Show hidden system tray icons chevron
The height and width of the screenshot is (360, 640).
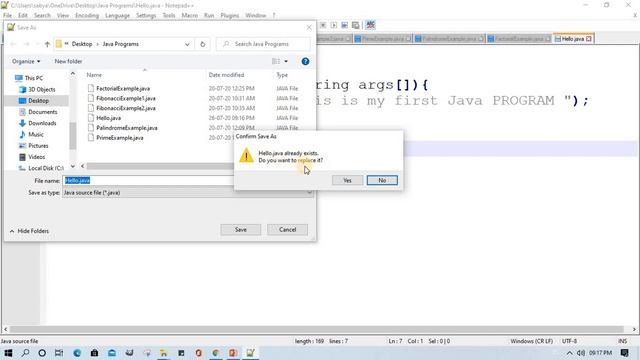(x=569, y=353)
